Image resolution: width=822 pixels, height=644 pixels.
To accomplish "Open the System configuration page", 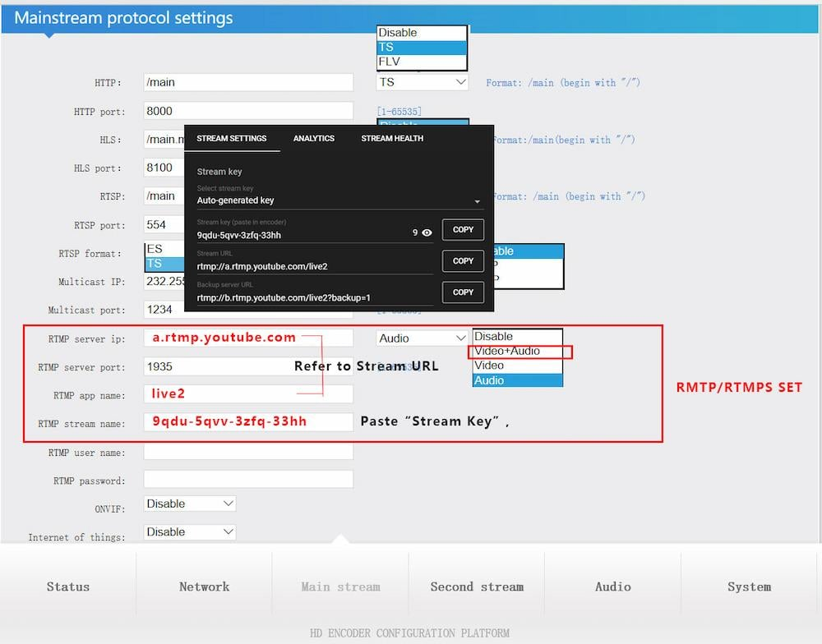I will point(749,586).
